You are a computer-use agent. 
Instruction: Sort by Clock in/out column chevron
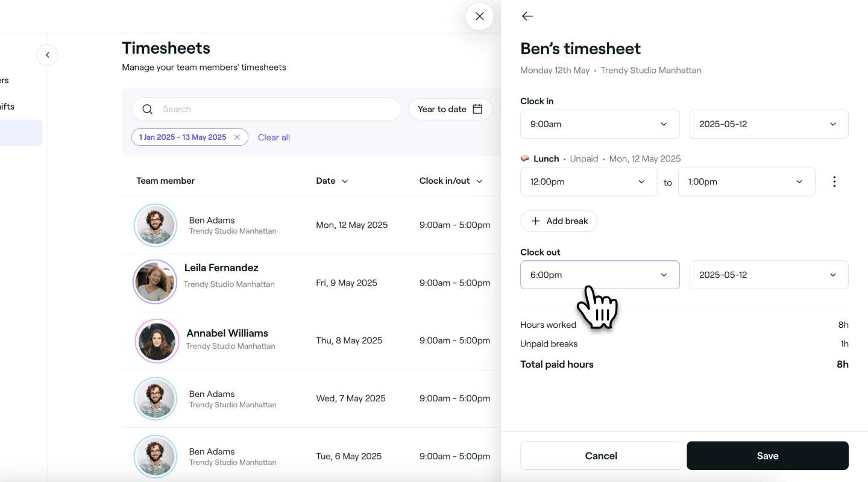tap(479, 181)
